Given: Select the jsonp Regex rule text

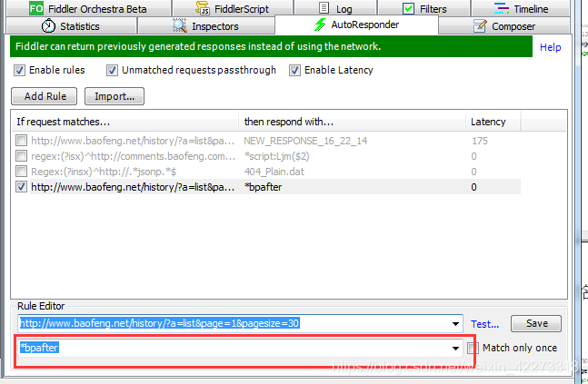Looking at the screenshot, I should pyautogui.click(x=104, y=172).
